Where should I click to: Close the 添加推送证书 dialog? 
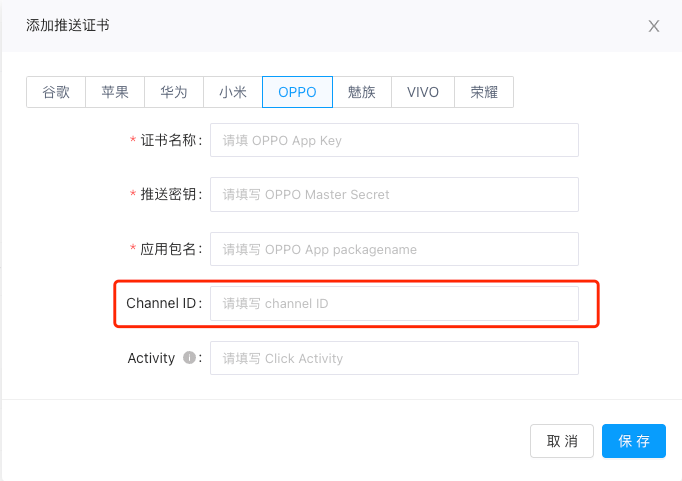(x=654, y=26)
